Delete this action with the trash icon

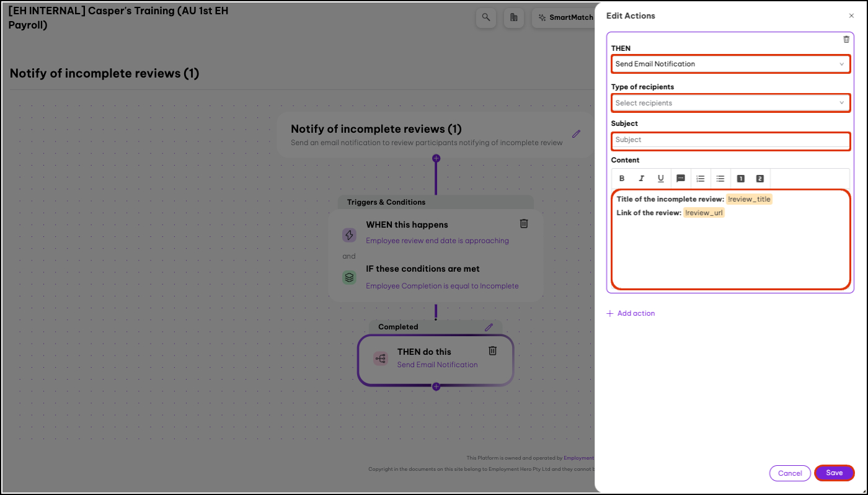[x=846, y=39]
